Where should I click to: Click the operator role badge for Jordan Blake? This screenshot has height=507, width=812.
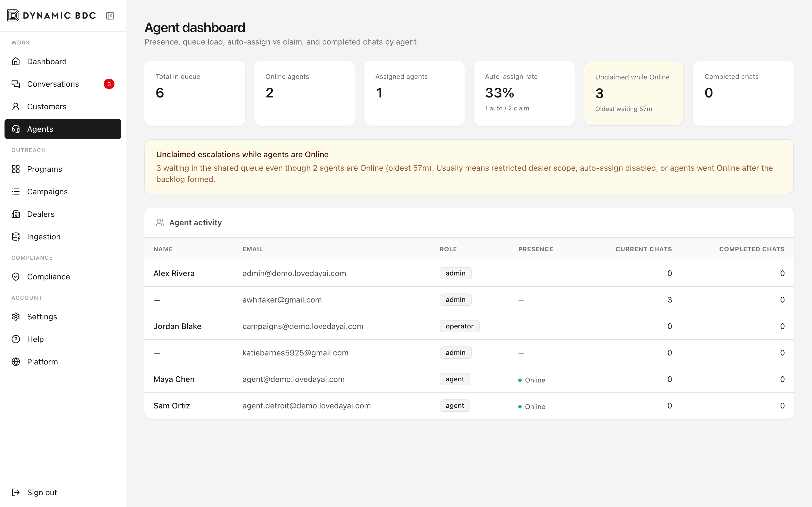point(459,326)
